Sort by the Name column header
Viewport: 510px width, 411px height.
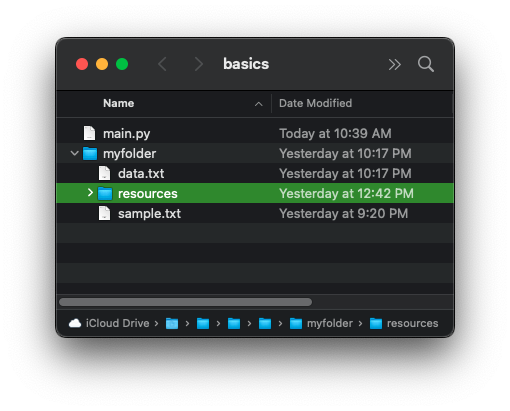pyautogui.click(x=118, y=103)
